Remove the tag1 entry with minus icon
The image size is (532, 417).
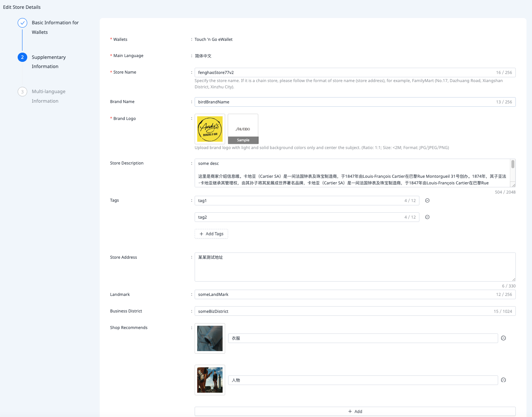tap(427, 201)
